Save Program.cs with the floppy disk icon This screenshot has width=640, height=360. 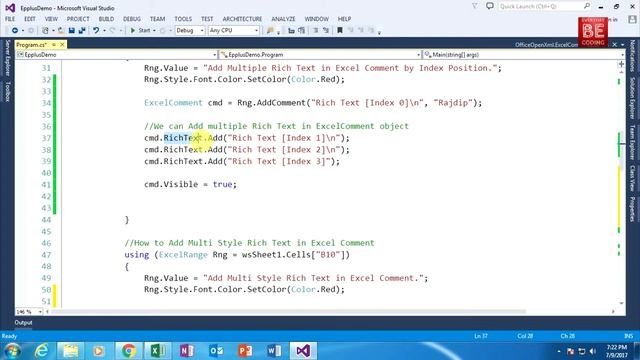(71, 31)
